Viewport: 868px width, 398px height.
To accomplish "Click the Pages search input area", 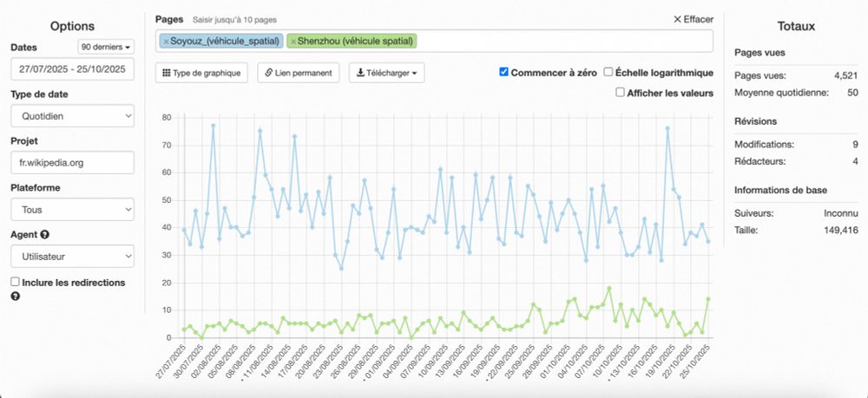I will click(565, 42).
